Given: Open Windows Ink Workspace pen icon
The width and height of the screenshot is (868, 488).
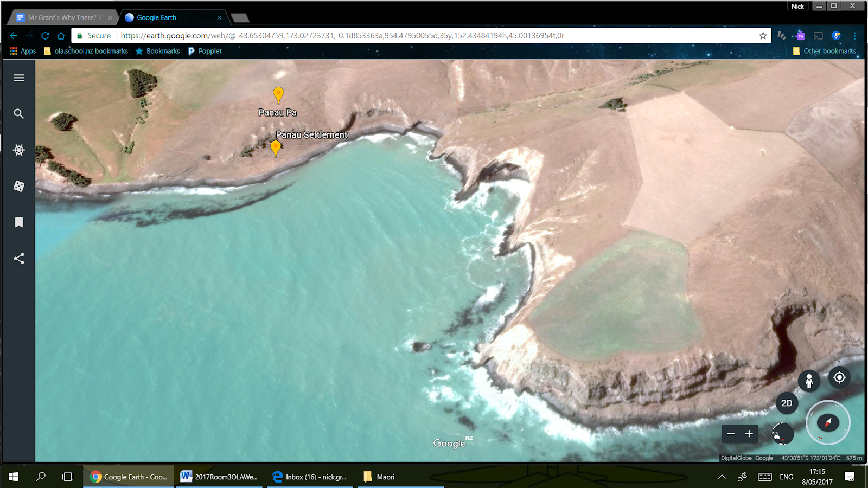Looking at the screenshot, I should point(743,477).
